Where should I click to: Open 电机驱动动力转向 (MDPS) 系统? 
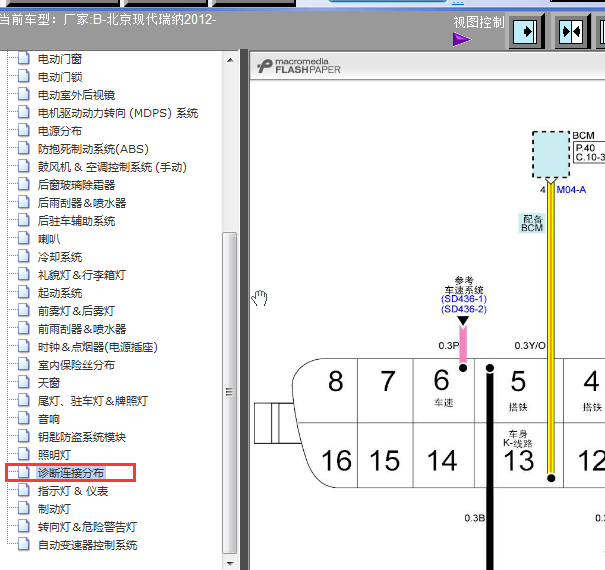[x=118, y=113]
